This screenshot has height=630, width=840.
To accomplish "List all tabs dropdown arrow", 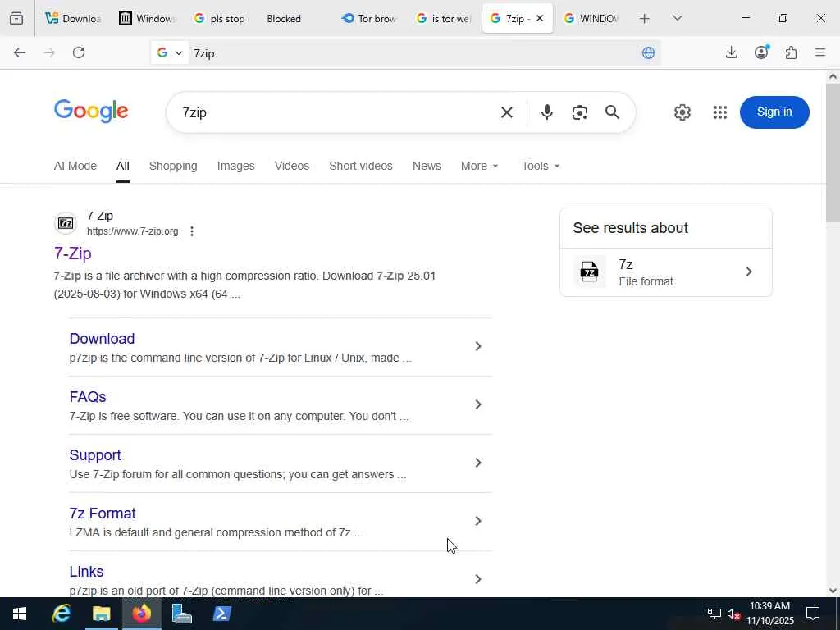I will point(677,18).
